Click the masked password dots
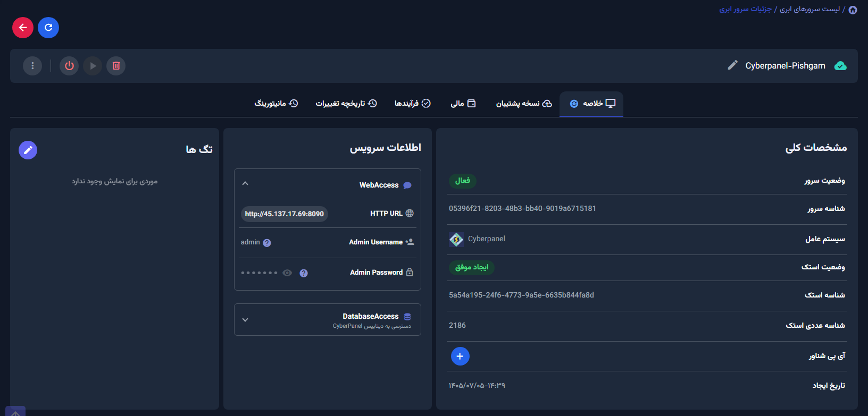 pyautogui.click(x=259, y=273)
